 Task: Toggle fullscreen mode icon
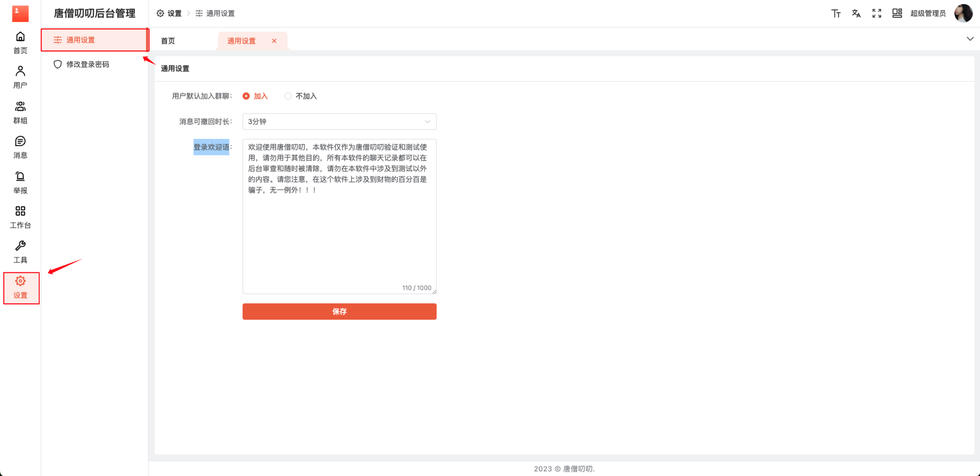click(877, 13)
